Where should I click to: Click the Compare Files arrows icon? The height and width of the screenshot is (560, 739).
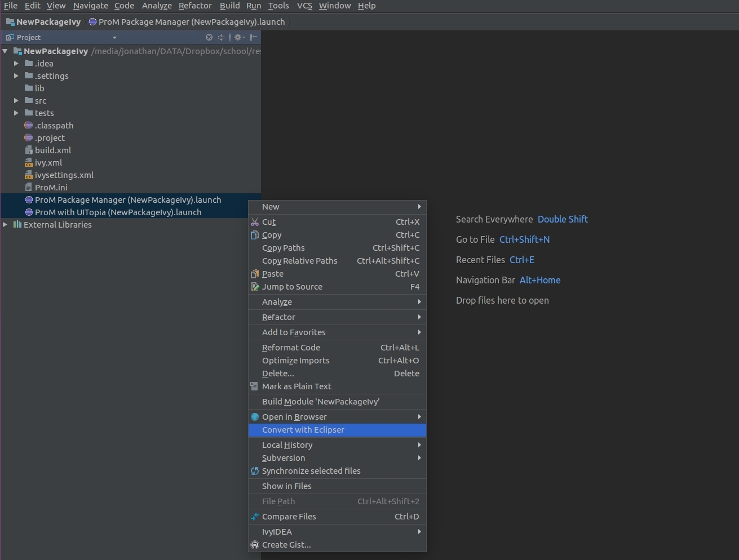(x=255, y=517)
